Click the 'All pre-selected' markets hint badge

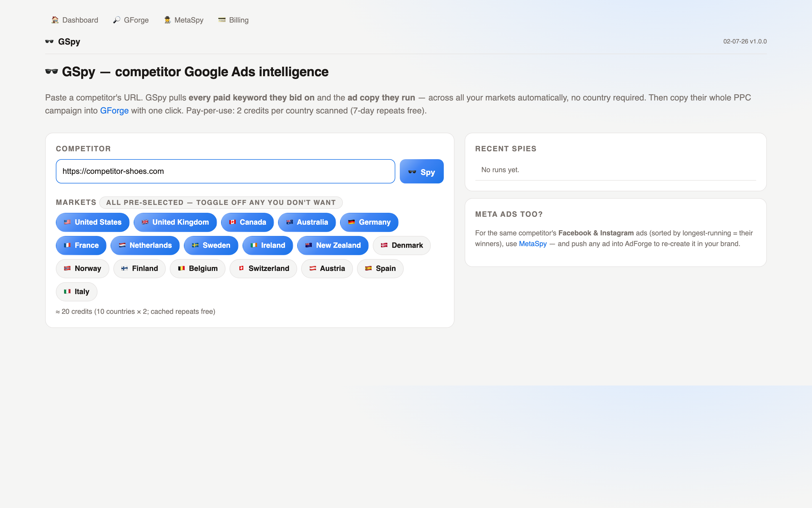click(221, 202)
